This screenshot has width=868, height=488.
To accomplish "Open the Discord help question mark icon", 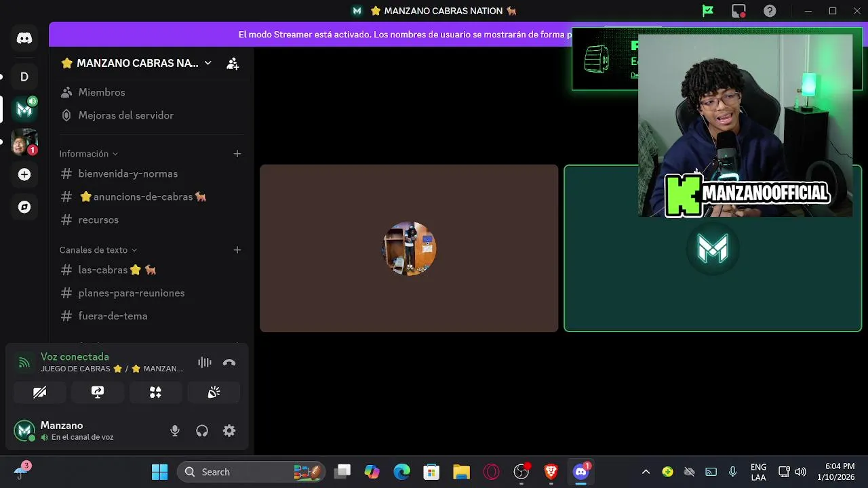I will (x=770, y=11).
